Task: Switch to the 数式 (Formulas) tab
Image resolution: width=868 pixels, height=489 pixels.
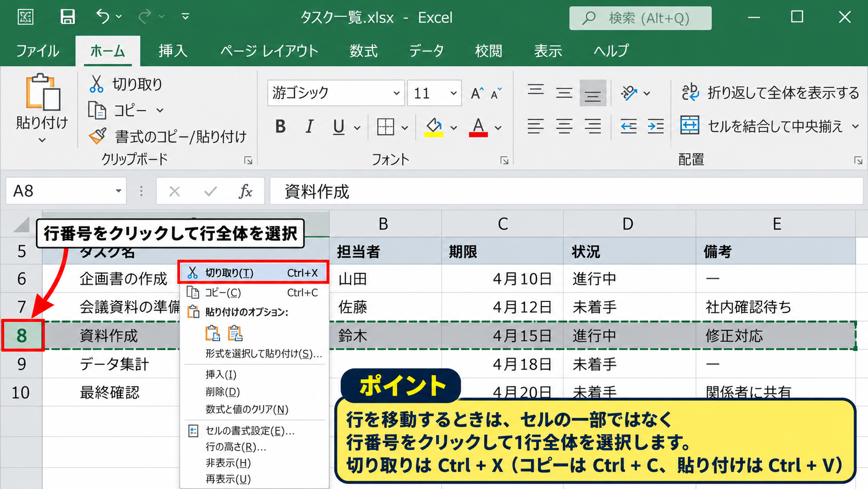Action: (363, 51)
